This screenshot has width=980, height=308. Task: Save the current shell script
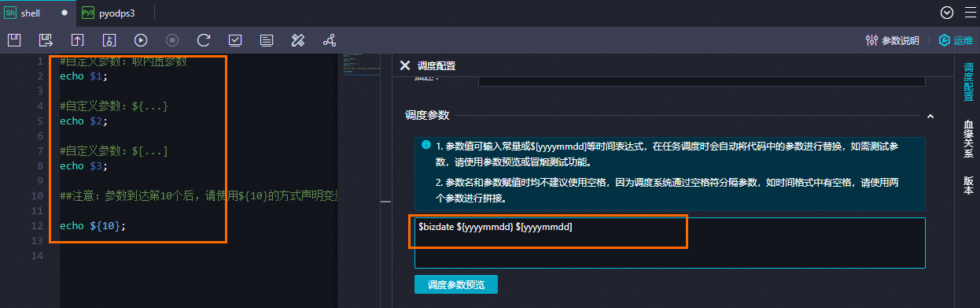pos(14,39)
